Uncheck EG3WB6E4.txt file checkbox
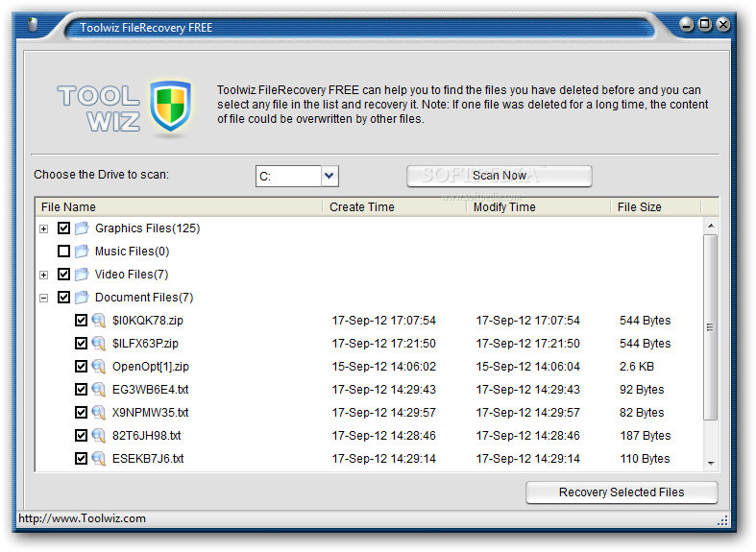The image size is (756, 552). pos(81,389)
